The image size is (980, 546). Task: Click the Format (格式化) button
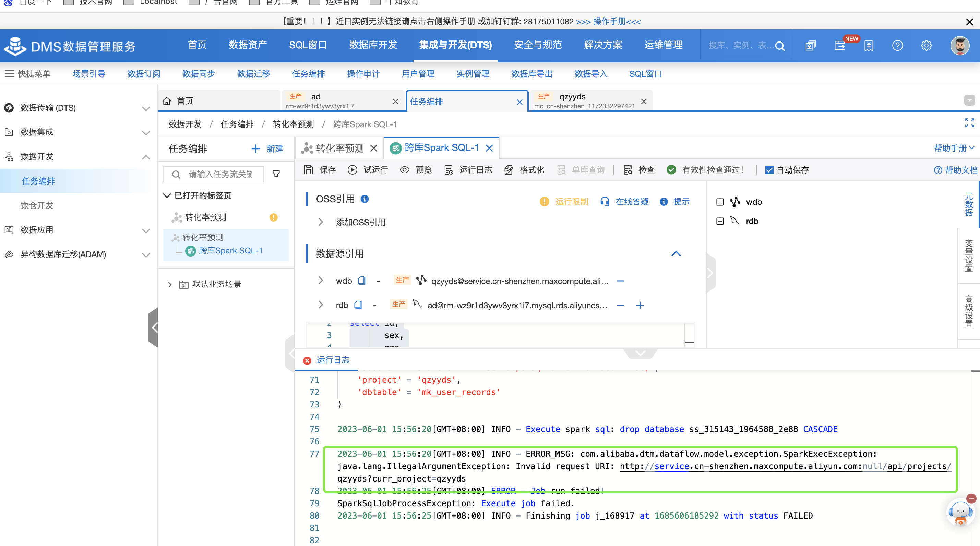click(x=524, y=170)
